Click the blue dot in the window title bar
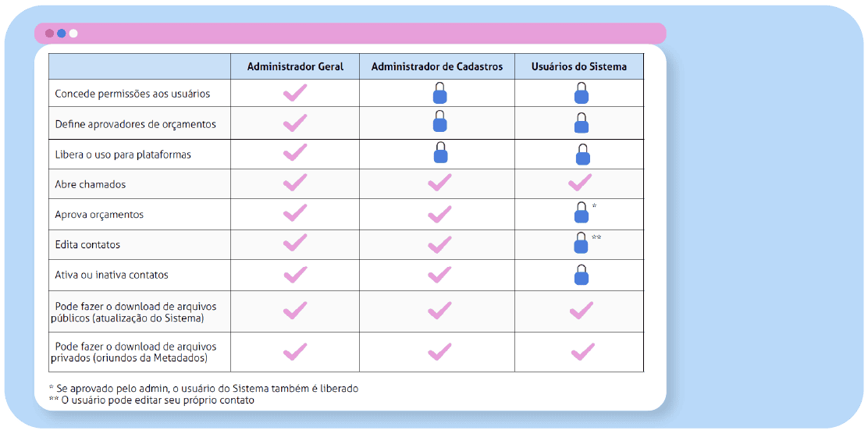Screen dimensions: 868x434 62,34
